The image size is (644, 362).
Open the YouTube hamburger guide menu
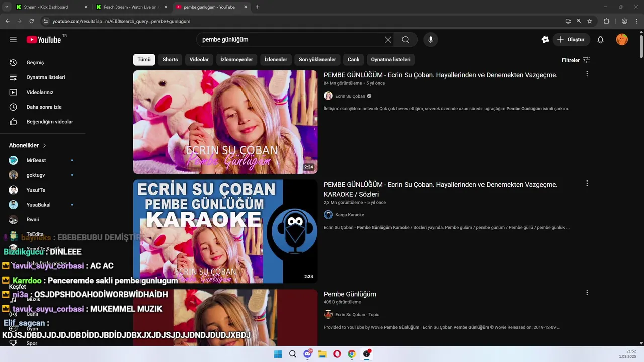[13, 40]
